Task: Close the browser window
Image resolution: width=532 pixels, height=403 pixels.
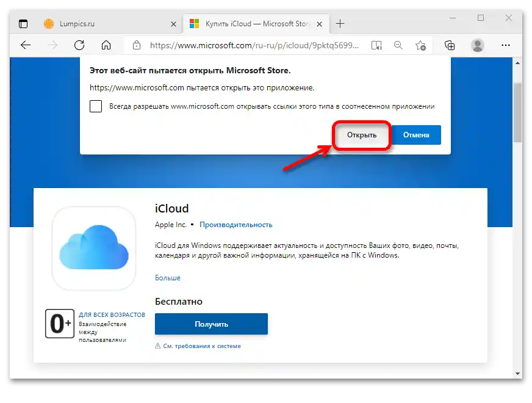Action: tap(509, 18)
